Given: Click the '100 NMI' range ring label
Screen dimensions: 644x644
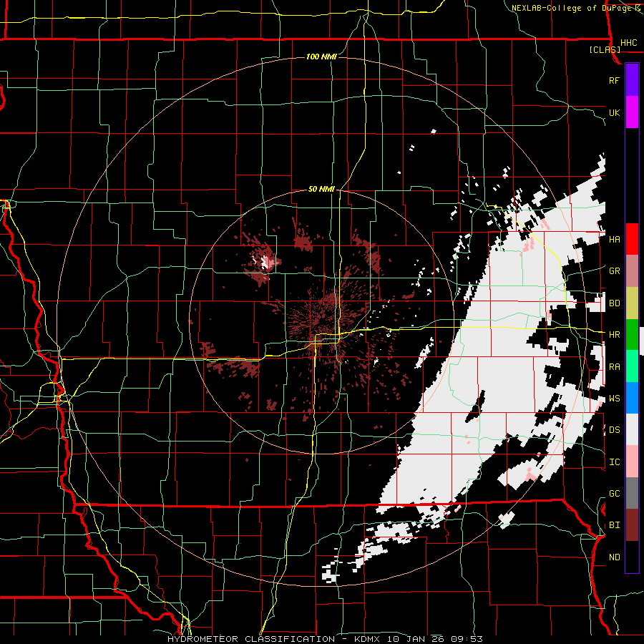Looking at the screenshot, I should click(321, 57).
